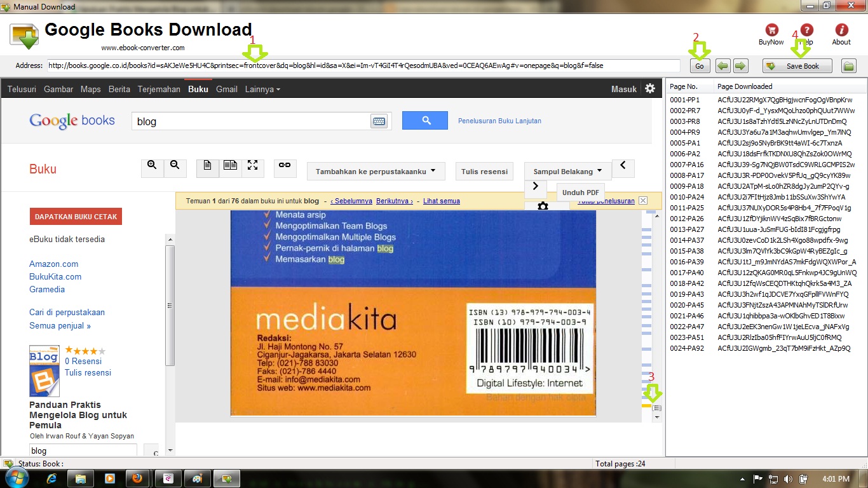Screen dimensions: 868x488
Task: Close the search results bar
Action: click(643, 201)
